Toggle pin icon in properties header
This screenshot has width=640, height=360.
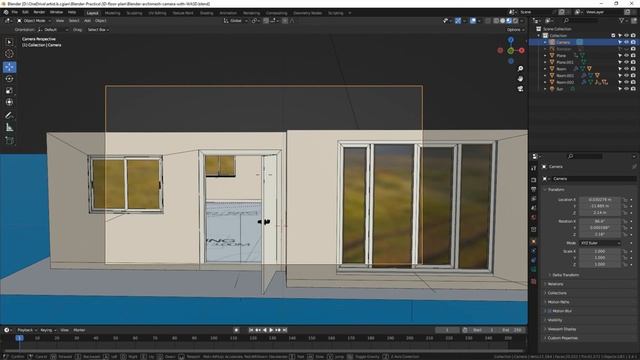coord(634,167)
